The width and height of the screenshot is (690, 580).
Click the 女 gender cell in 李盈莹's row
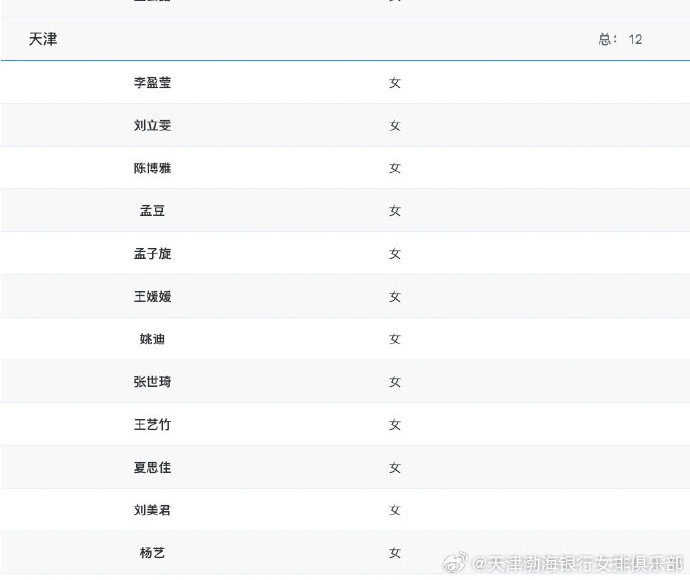tap(395, 83)
